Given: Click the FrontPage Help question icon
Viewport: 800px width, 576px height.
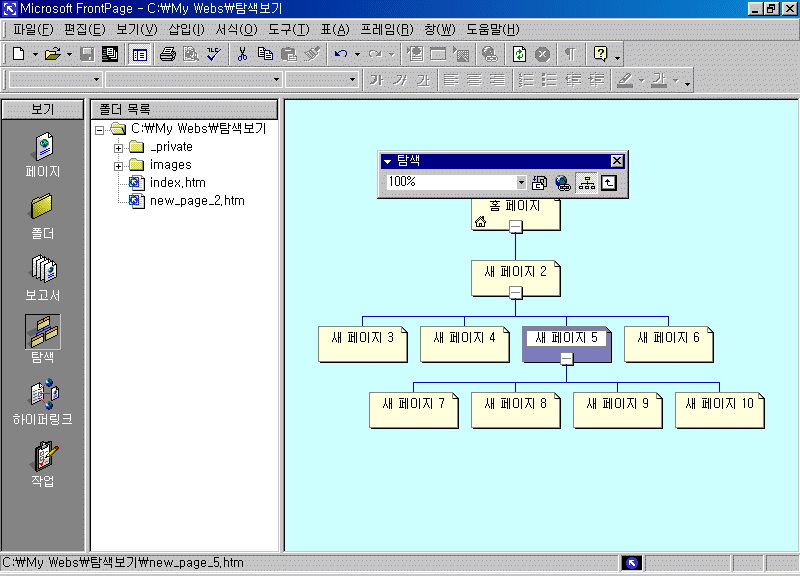Looking at the screenshot, I should point(601,54).
